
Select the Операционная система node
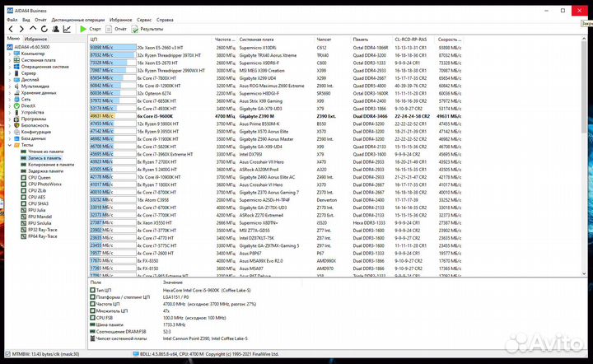[44, 67]
